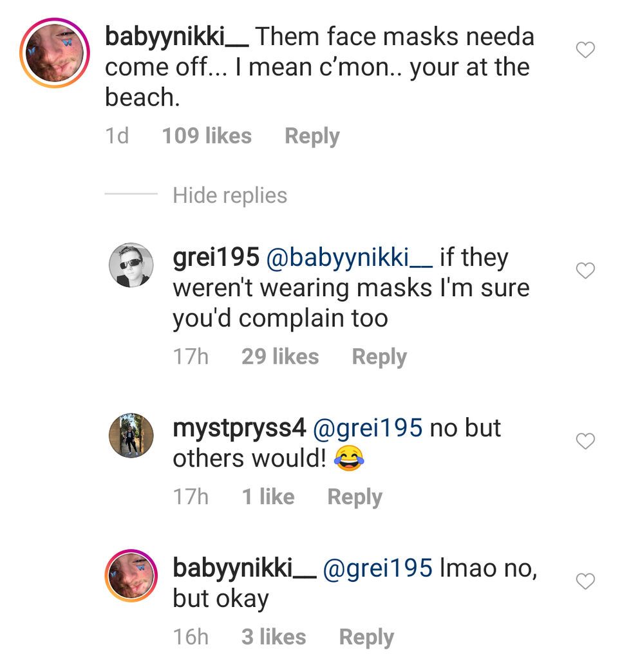This screenshot has width=631, height=672.
Task: Tap heart on babyynikki__'s 'lmao no' reply
Action: click(x=585, y=582)
